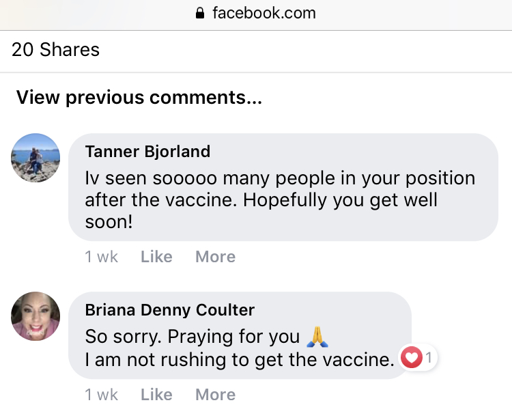Like Tanner Bjorland's comment
The image size is (512, 420).
click(156, 257)
